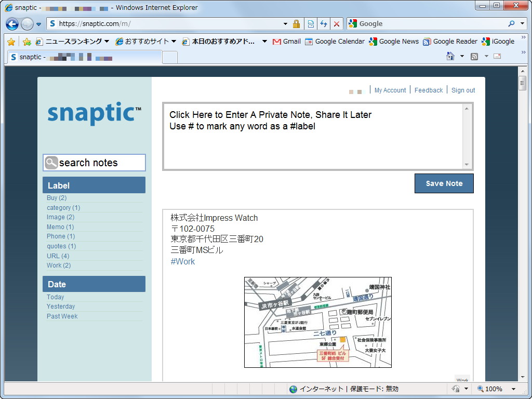Image resolution: width=532 pixels, height=399 pixels.
Task: Open a new blank tab
Action: (170, 57)
